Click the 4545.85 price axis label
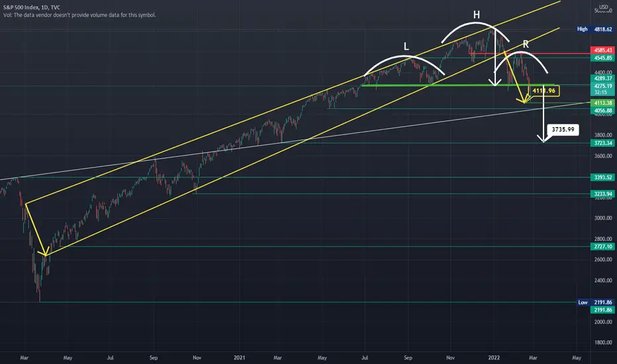Viewport: 617px width, 364px height. point(603,58)
